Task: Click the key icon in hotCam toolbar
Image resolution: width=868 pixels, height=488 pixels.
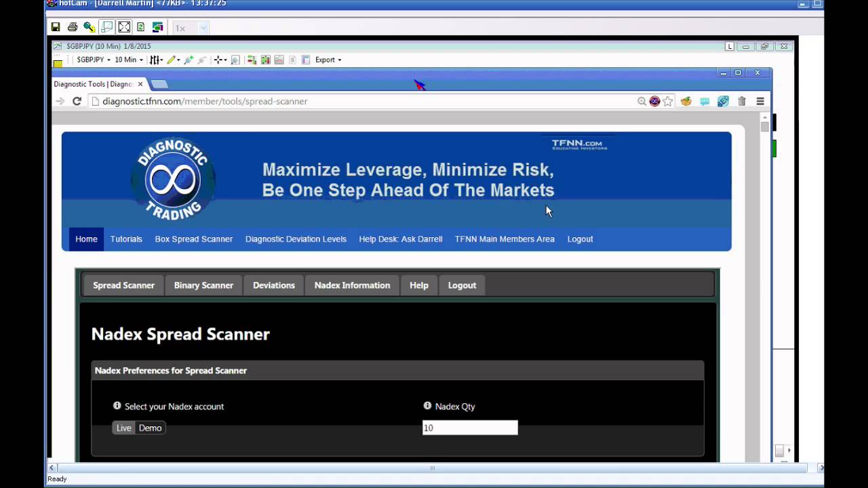Action: pyautogui.click(x=90, y=27)
